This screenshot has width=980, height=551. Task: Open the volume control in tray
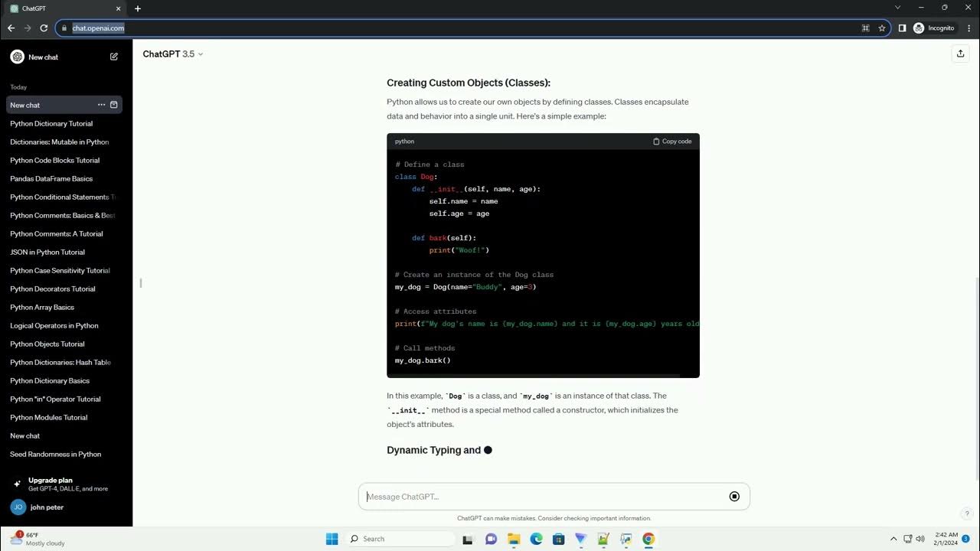coord(920,539)
